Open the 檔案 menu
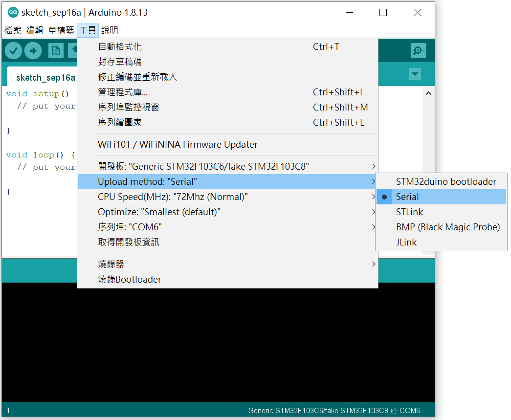The image size is (511, 420). tap(13, 30)
